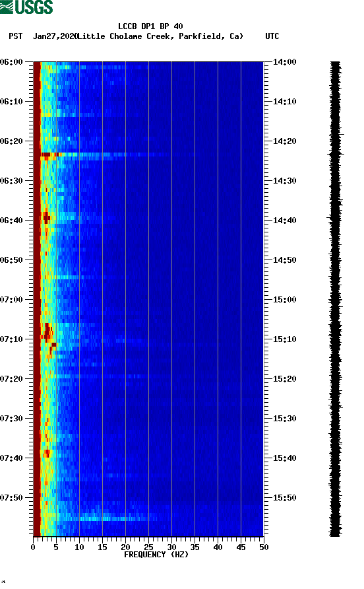Viewport: 364px width, 589px height.
Task: Click the "15" frequency axis label
Action: click(x=102, y=547)
